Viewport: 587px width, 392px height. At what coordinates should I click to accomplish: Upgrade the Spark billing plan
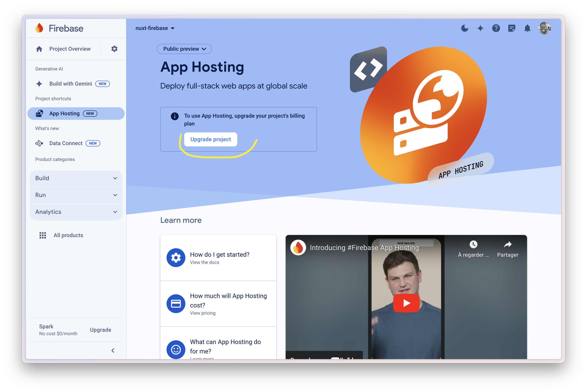point(100,330)
